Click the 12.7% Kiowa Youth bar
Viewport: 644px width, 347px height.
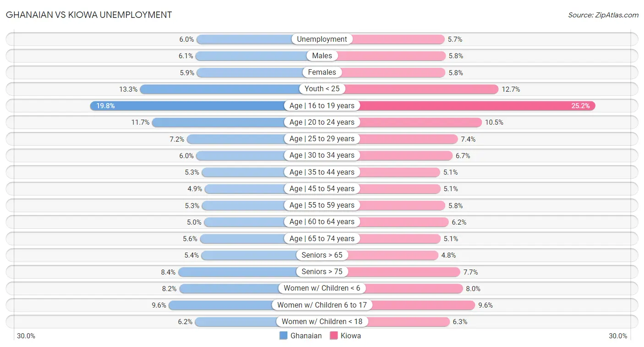[421, 89]
